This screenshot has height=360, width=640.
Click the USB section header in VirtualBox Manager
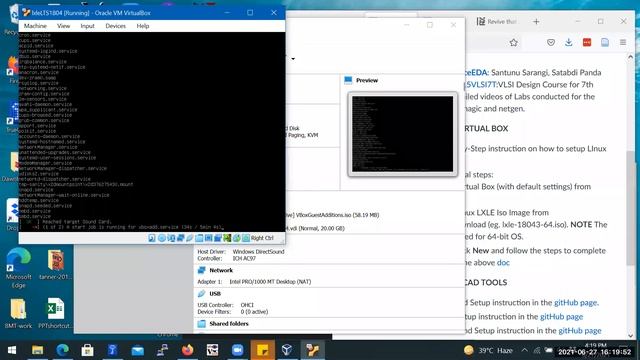(x=215, y=294)
